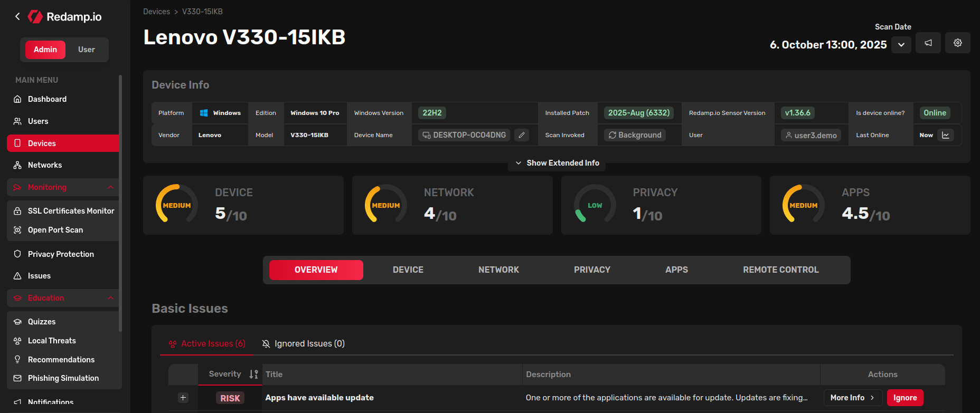Click the pencil icon to edit Device Name
The height and width of the screenshot is (413, 980).
coord(522,135)
